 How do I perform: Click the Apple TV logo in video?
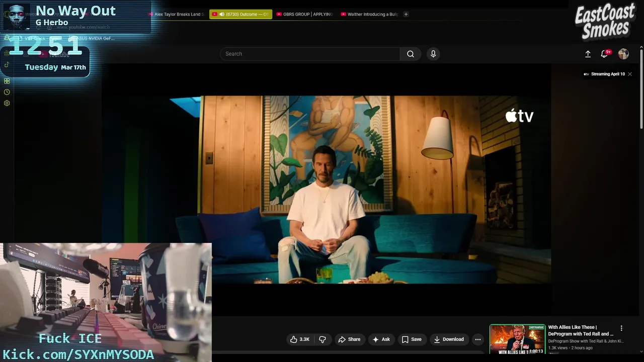(519, 116)
